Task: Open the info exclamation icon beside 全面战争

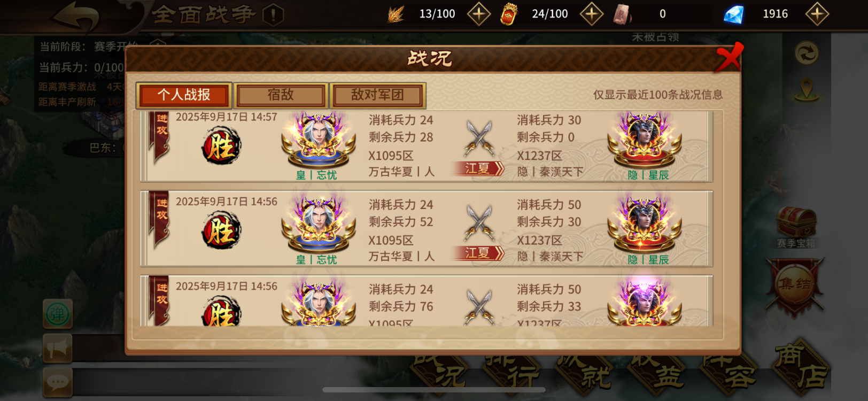Action: tap(273, 14)
